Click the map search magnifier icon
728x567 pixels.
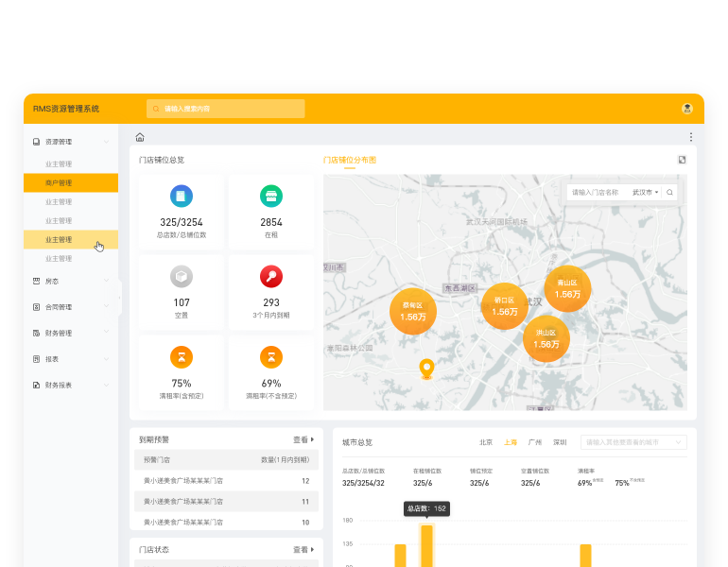670,192
